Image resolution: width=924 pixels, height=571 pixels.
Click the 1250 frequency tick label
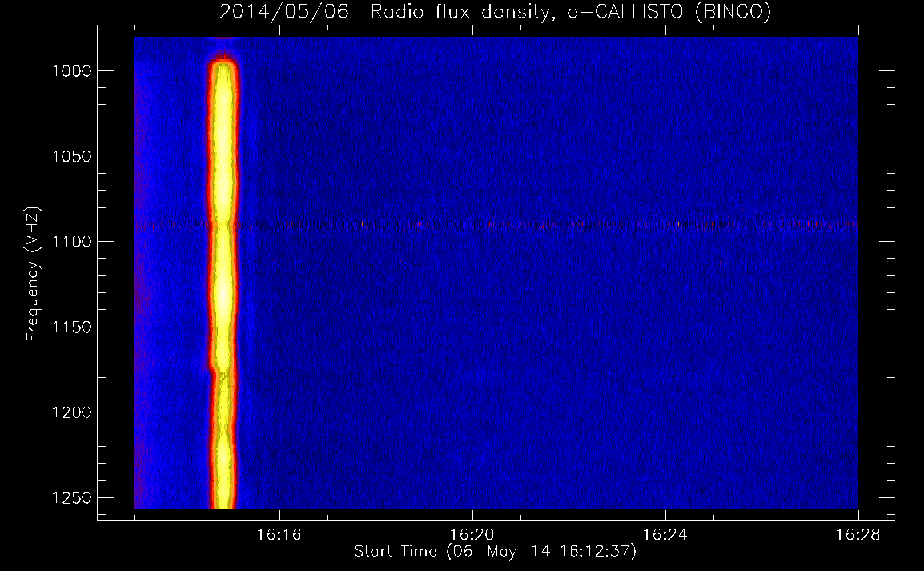pos(71,498)
